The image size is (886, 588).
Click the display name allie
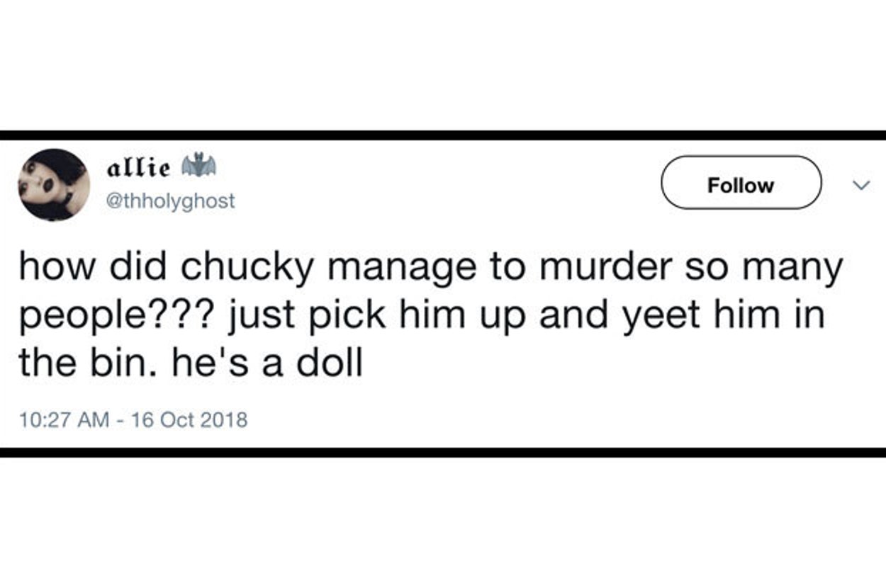(139, 169)
